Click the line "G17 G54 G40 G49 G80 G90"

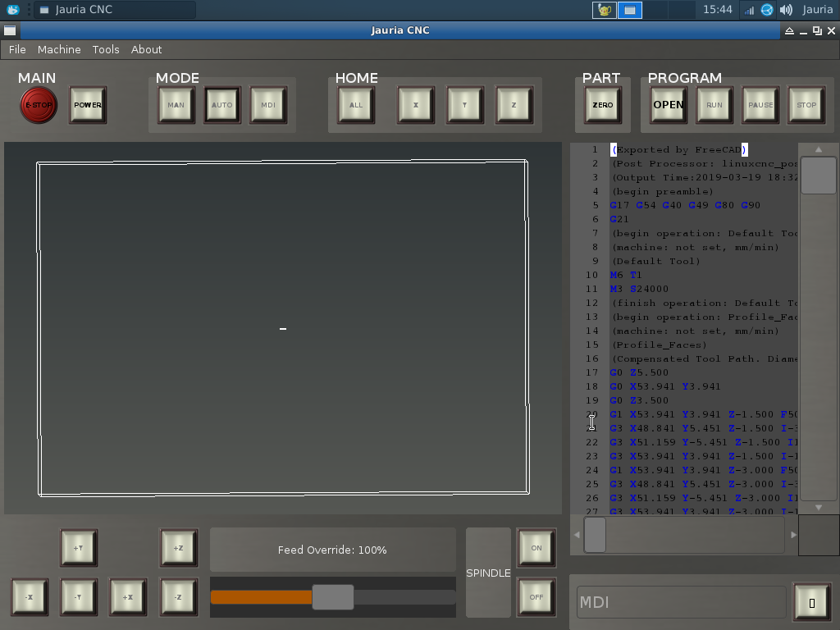(x=685, y=205)
